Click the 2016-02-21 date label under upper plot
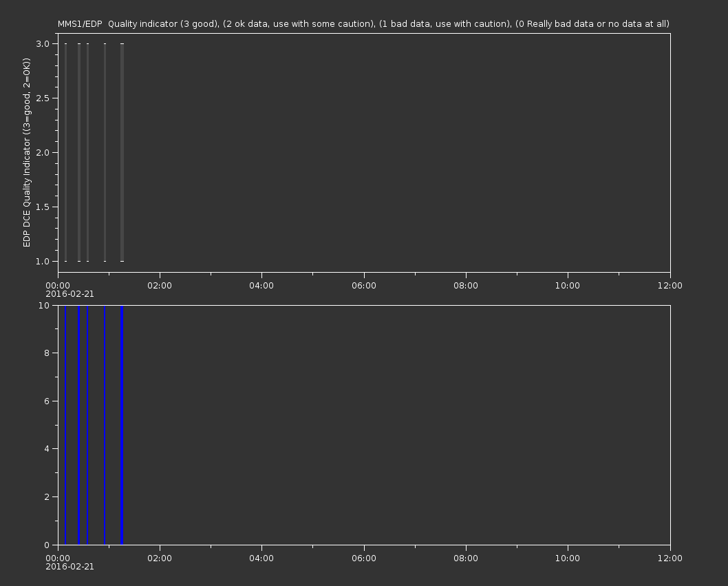The width and height of the screenshot is (728, 586). tap(69, 294)
